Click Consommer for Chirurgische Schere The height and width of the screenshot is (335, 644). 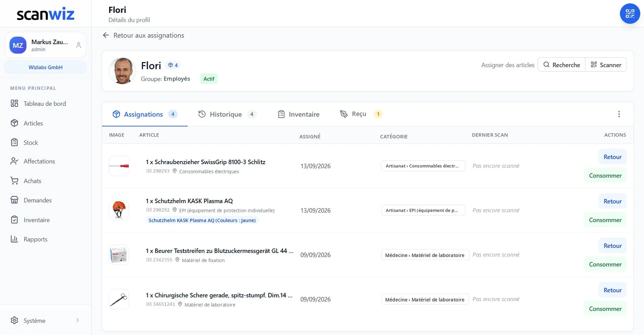605,309
